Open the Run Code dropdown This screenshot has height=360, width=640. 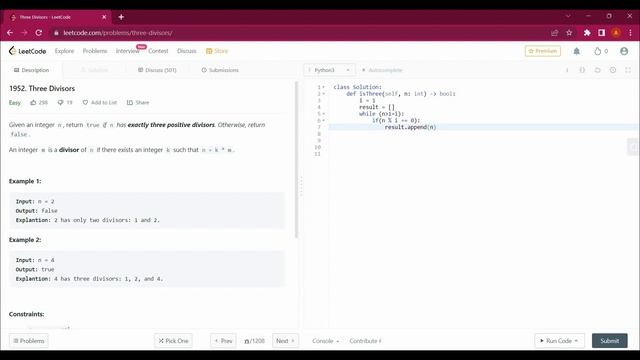[560, 341]
